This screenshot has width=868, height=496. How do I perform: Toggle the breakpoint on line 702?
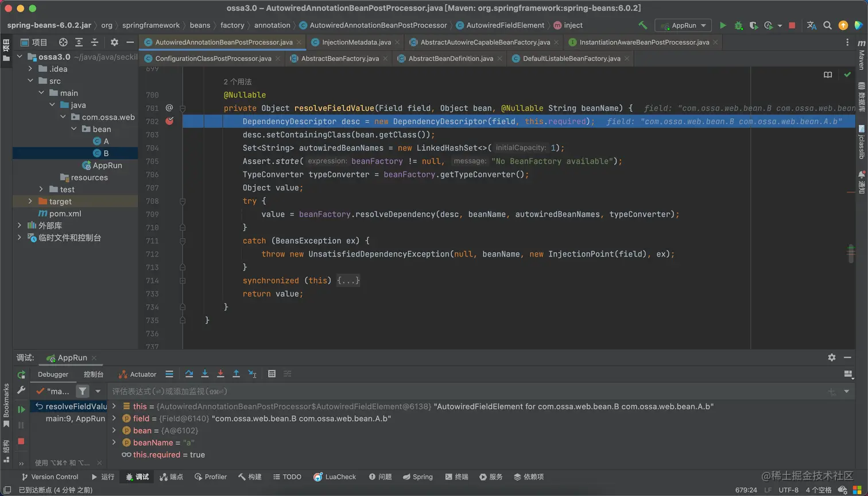coord(169,121)
